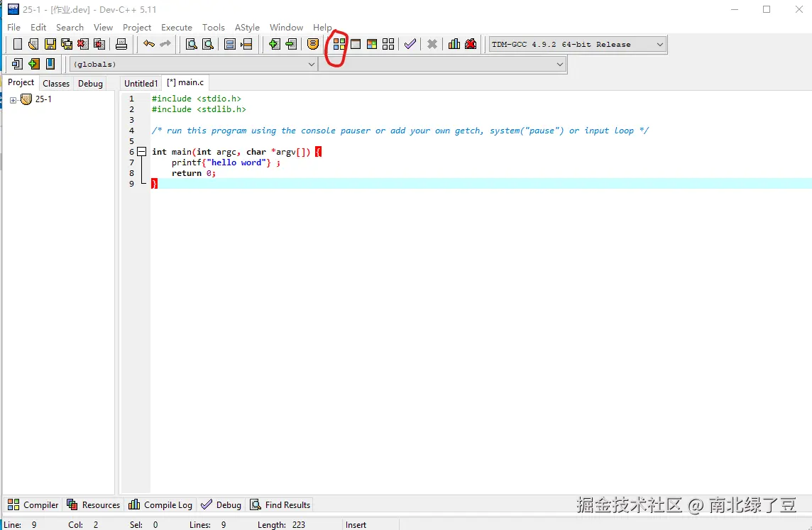Image resolution: width=812 pixels, height=530 pixels.
Task: Open the Execute menu
Action: (177, 28)
